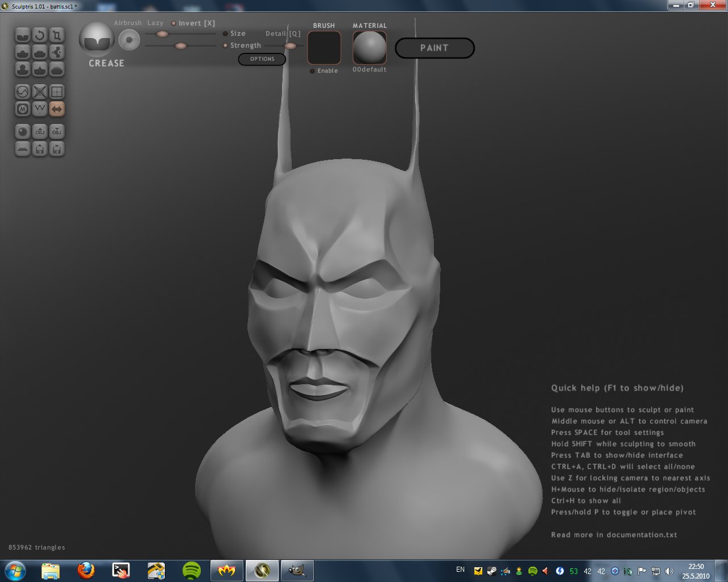Export to OBJ (down arrow OBJ icon)
Viewport: 728px width, 582px height.
[57, 131]
